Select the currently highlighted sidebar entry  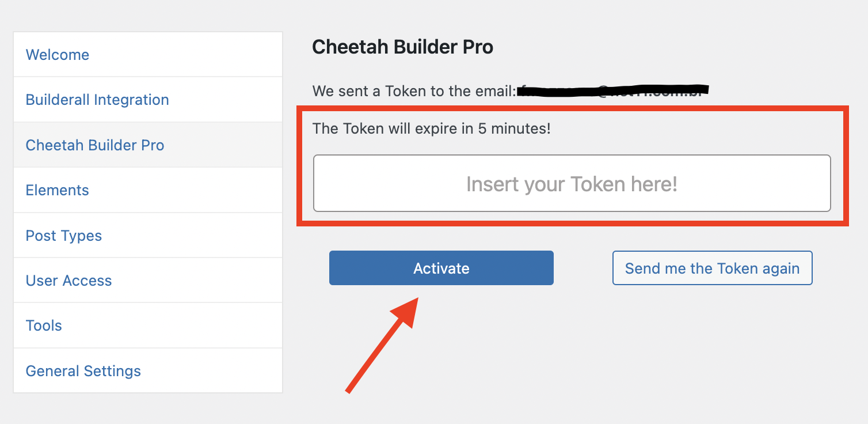click(x=94, y=145)
